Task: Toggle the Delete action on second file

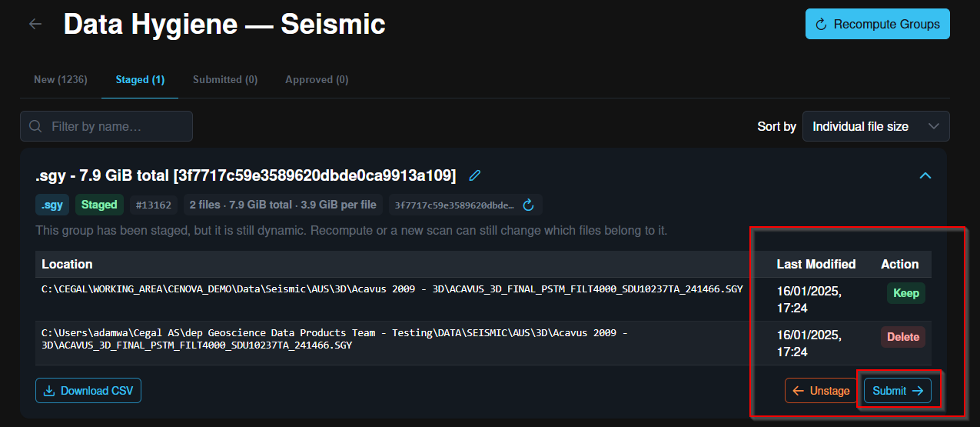Action: (x=903, y=337)
